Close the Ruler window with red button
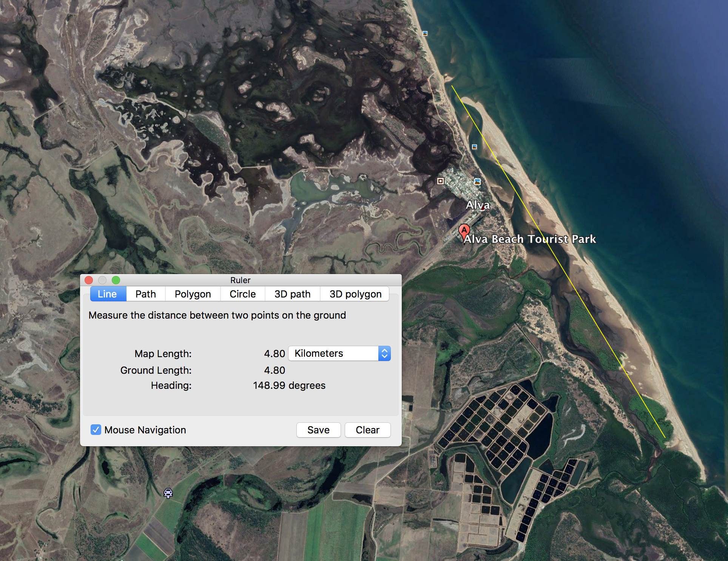This screenshot has height=561, width=728. pos(89,280)
